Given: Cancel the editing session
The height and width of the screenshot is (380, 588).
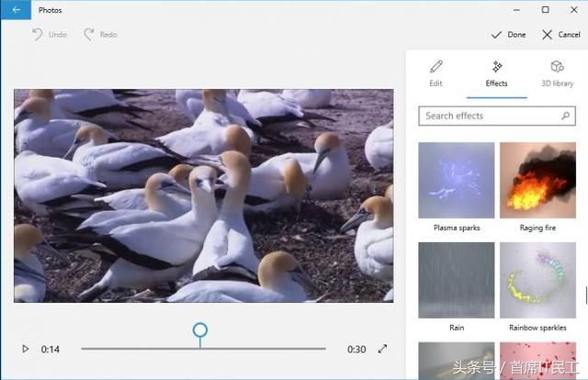Looking at the screenshot, I should coord(560,35).
